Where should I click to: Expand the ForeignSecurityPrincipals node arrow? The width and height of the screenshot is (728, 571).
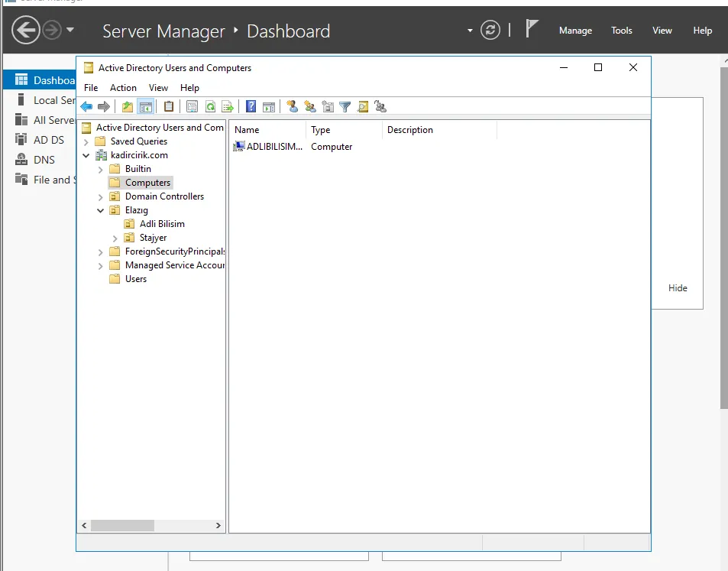click(100, 252)
